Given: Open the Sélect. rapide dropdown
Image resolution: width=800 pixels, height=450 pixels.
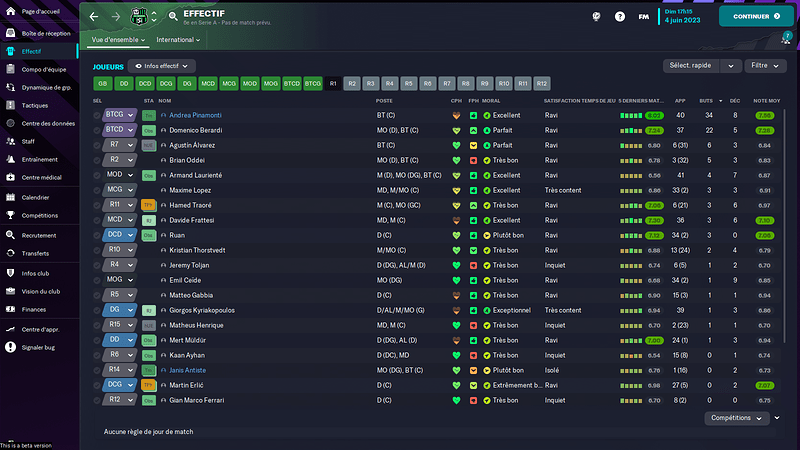Looking at the screenshot, I should point(700,66).
